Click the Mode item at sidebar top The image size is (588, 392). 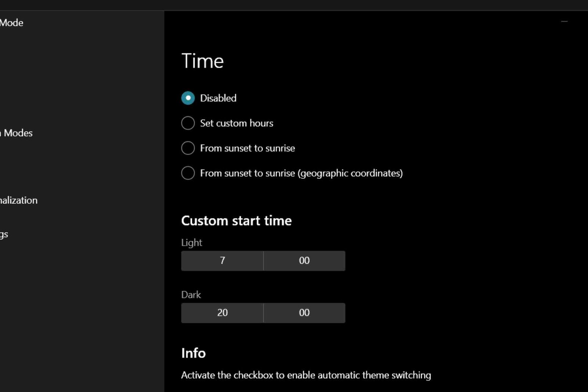[12, 22]
